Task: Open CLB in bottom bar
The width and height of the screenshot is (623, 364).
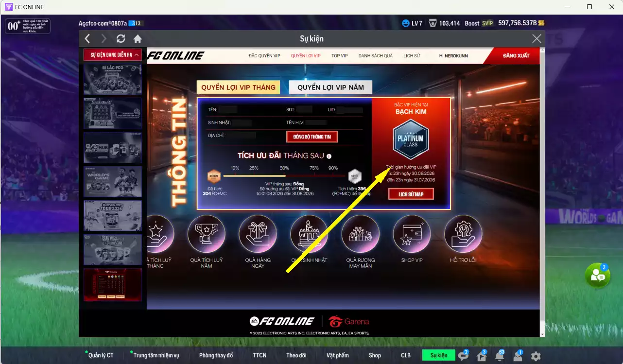Action: pos(406,355)
